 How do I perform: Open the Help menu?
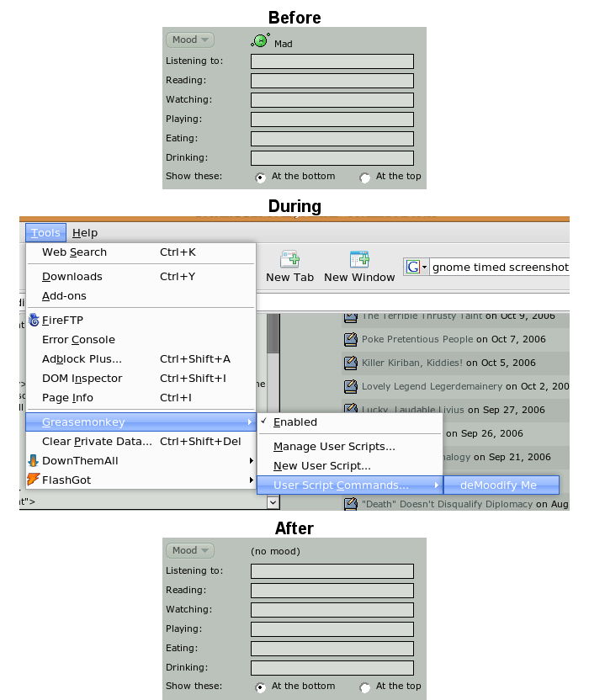pyautogui.click(x=85, y=232)
